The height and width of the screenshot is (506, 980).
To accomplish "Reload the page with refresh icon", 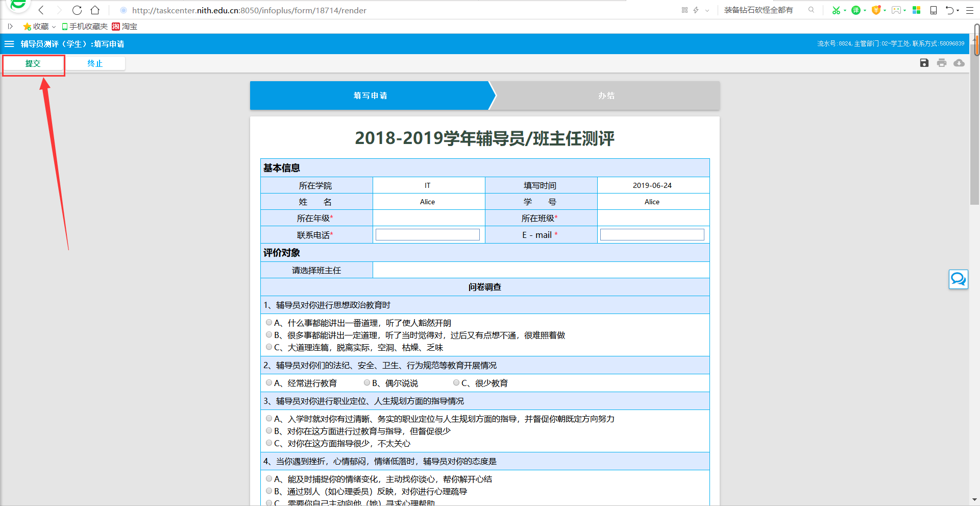I will click(x=77, y=10).
